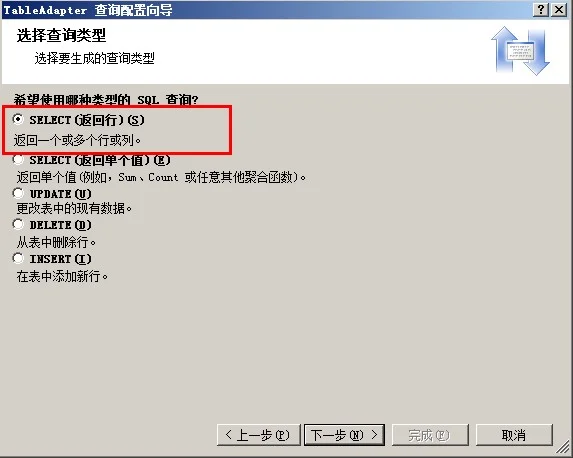Select the SELECT (返回行) radio circle
Viewport: 573px width, 458px height.
click(18, 119)
